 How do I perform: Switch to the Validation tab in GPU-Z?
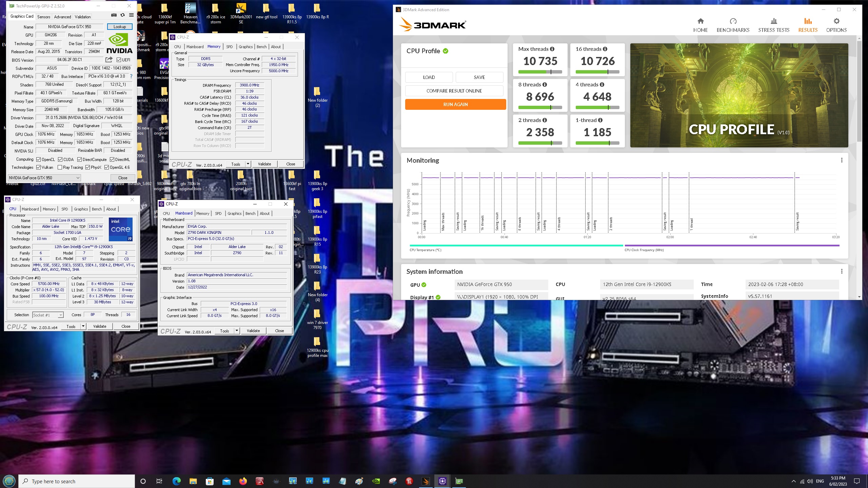click(x=82, y=17)
